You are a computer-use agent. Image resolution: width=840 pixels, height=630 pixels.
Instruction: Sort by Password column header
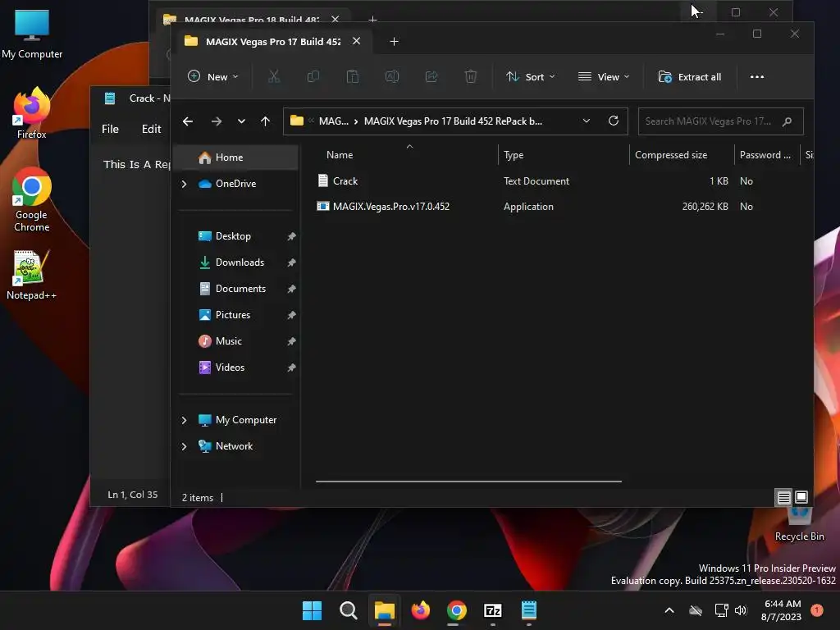(765, 155)
